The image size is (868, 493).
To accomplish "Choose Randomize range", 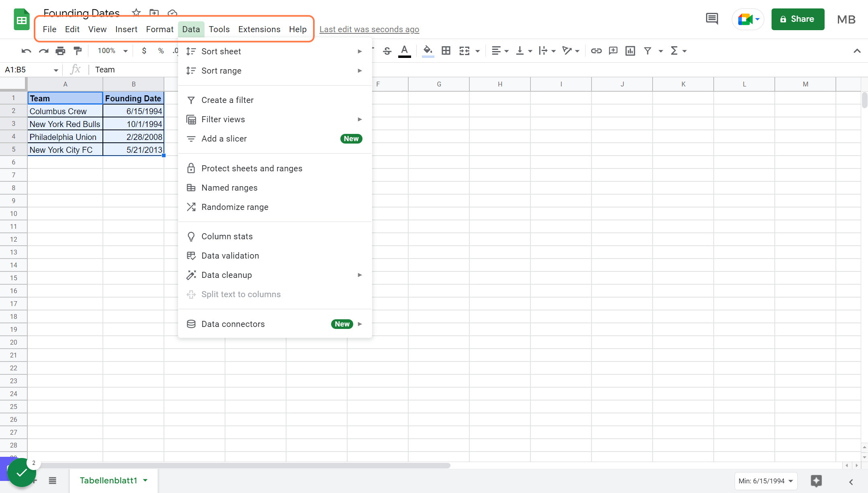I will (x=275, y=207).
